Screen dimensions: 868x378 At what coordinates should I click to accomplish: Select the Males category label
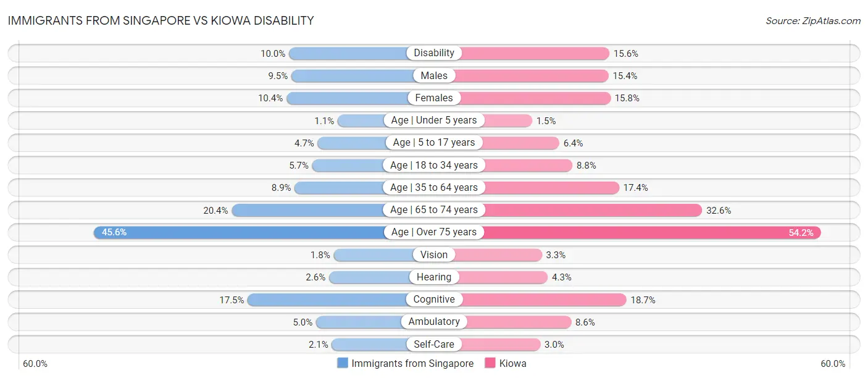434,75
